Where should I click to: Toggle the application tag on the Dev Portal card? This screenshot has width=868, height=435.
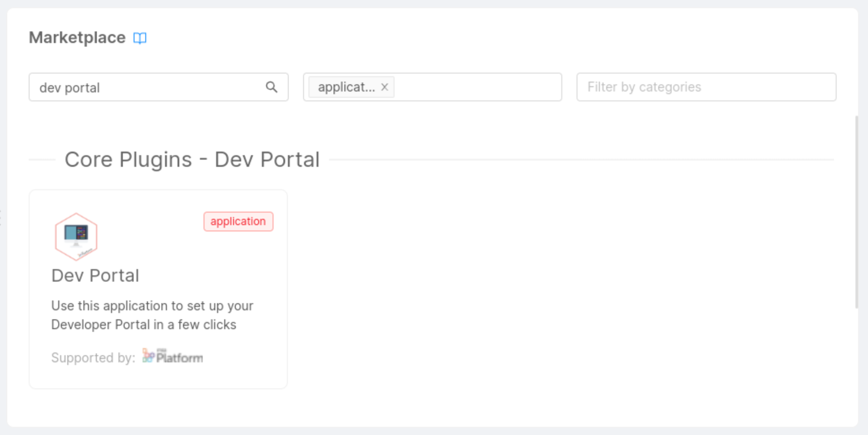pos(238,221)
